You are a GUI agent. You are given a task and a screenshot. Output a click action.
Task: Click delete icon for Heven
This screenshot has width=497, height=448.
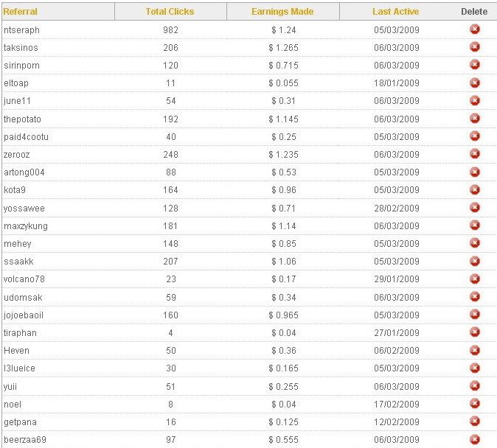[x=474, y=350]
